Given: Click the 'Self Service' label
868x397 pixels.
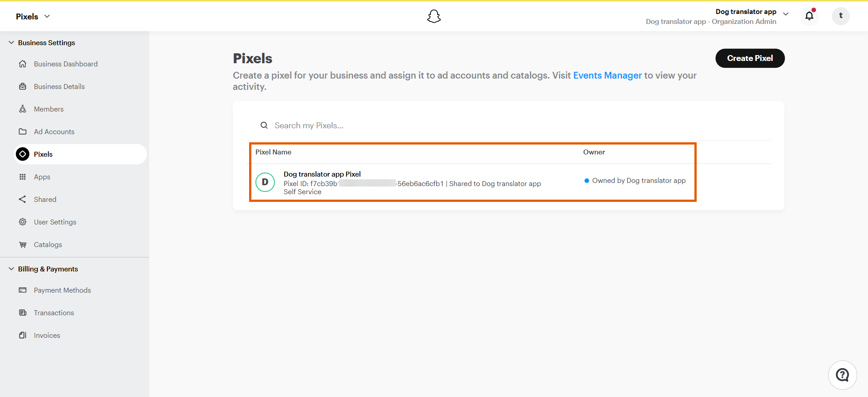Looking at the screenshot, I should 302,192.
